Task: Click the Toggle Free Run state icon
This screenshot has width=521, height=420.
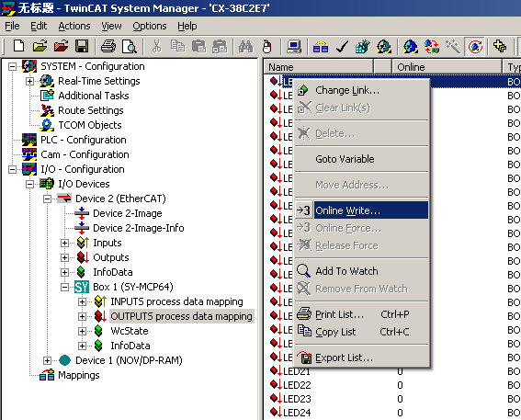Action: pos(475,46)
